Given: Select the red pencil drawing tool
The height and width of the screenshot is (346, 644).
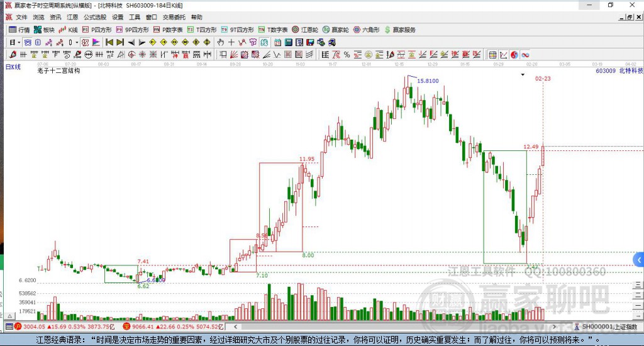Looking at the screenshot, I should (x=13, y=55).
